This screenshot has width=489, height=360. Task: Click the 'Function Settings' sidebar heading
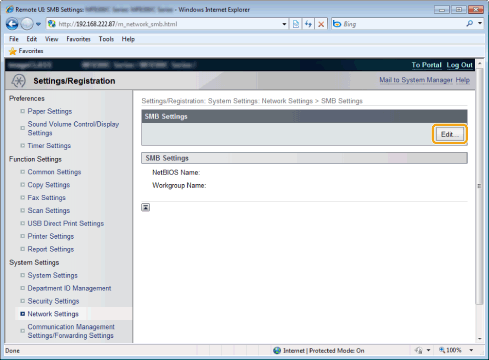coord(35,159)
